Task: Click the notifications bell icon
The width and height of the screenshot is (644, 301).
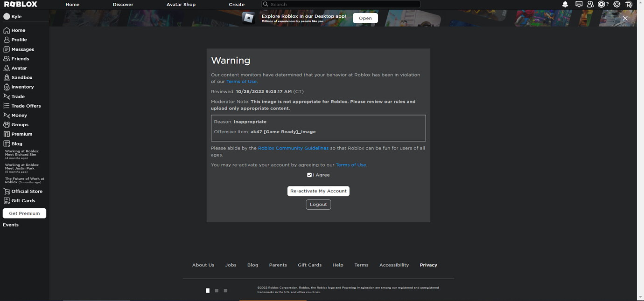Action: [565, 4]
